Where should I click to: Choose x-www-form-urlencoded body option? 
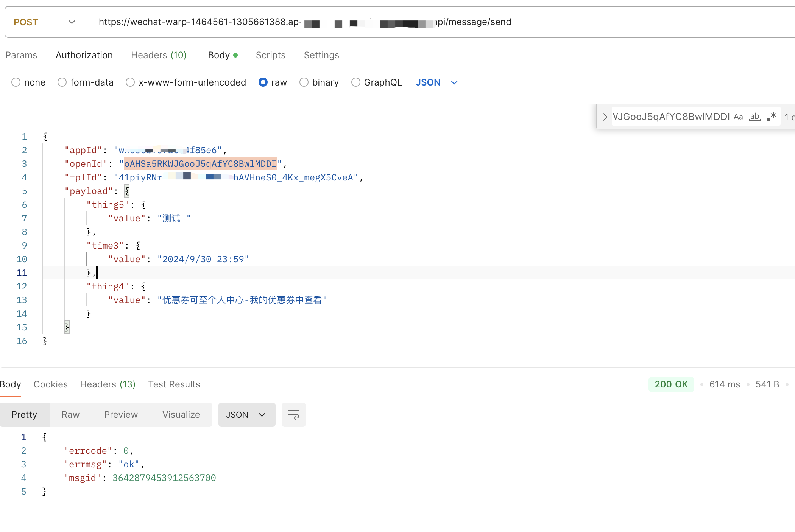pyautogui.click(x=130, y=82)
